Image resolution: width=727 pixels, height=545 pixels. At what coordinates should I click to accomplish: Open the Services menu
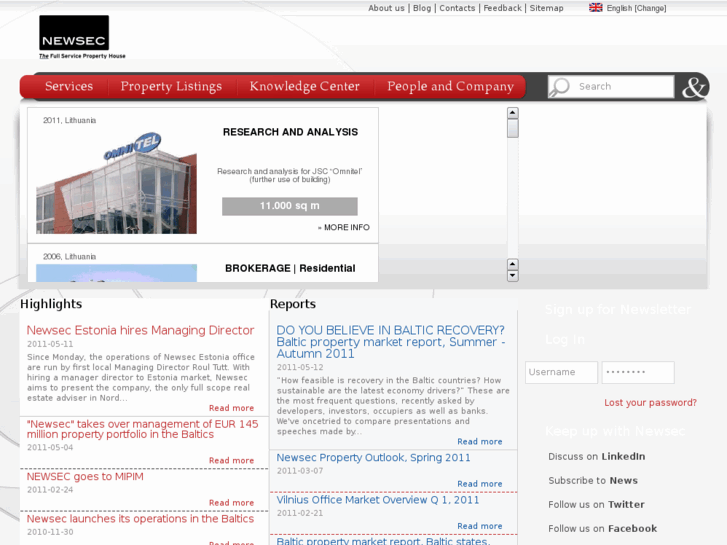click(69, 86)
